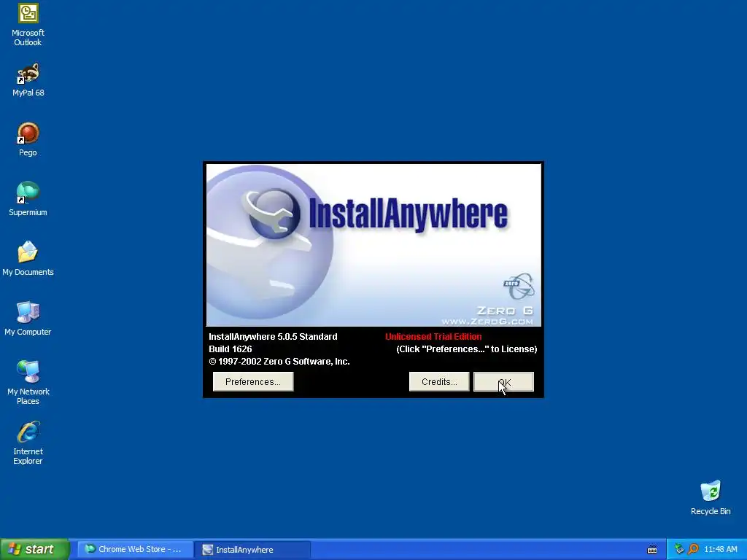Click the Safely Remove Hardware tray icon
Viewport: 747px width, 560px height.
(679, 550)
